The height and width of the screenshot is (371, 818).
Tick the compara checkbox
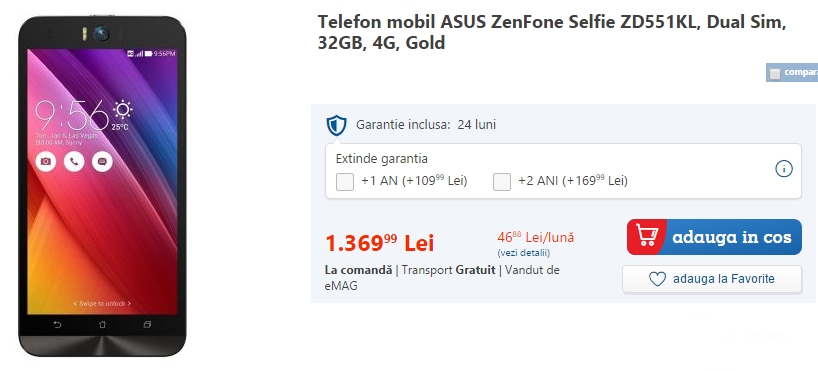(775, 74)
